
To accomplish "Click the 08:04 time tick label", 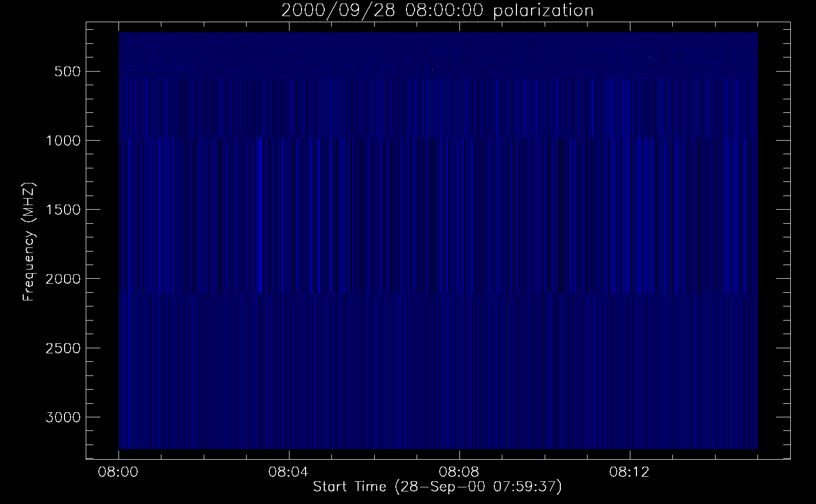I will pyautogui.click(x=289, y=473).
